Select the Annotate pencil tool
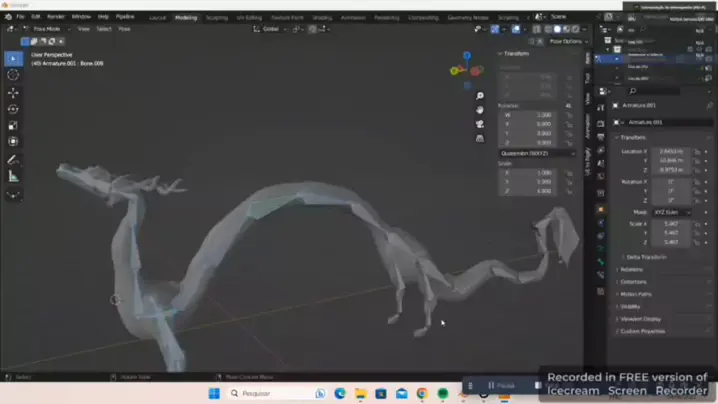 click(x=13, y=160)
